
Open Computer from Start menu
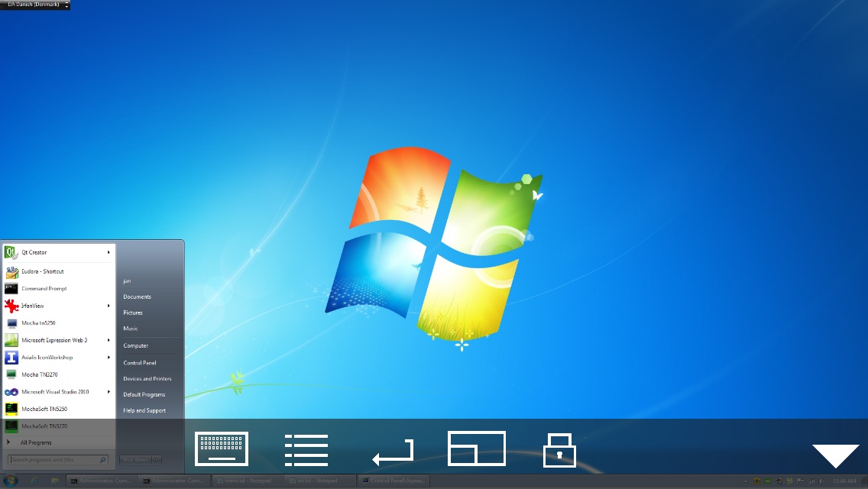[136, 345]
